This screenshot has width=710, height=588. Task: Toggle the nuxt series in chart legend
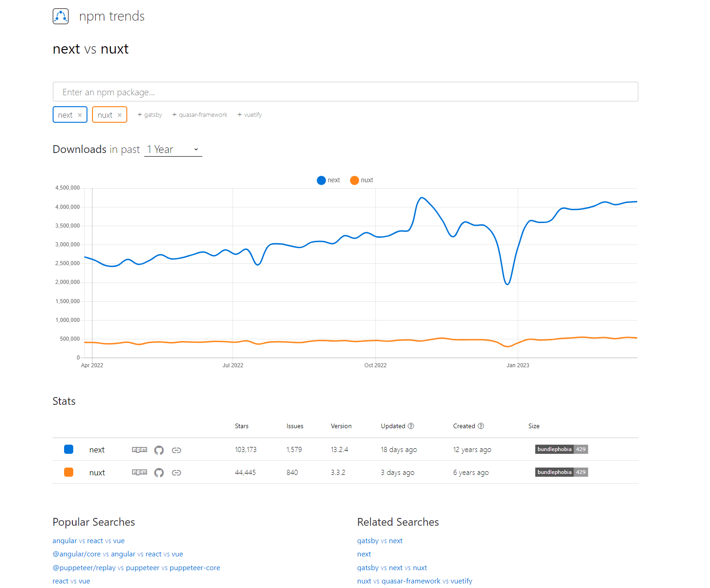coord(361,180)
